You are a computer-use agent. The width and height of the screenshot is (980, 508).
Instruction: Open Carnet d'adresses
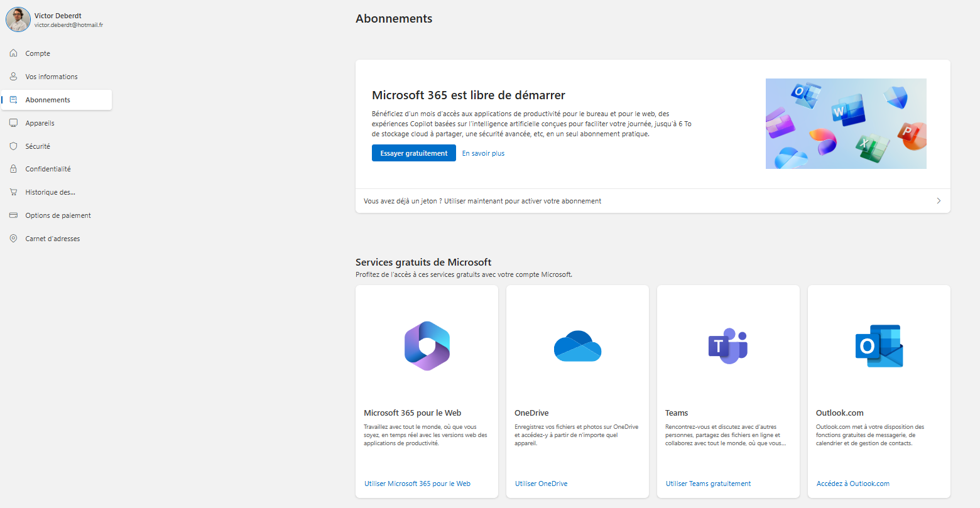click(57, 239)
